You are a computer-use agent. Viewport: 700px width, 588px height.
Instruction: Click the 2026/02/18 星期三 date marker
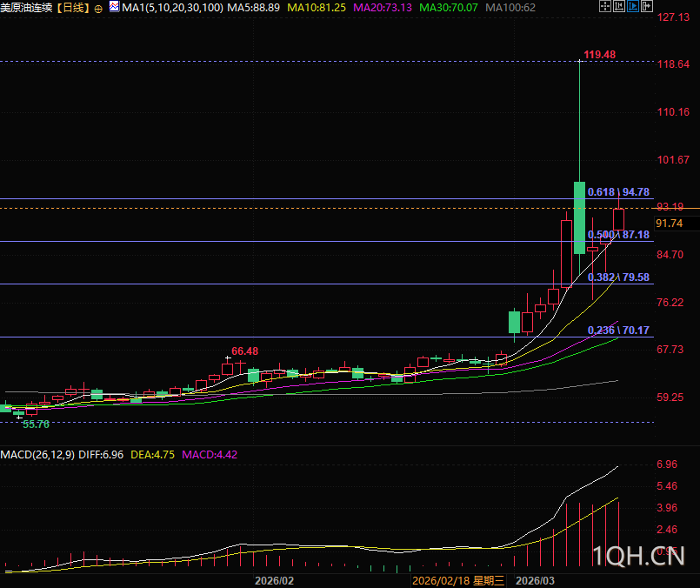pos(458,581)
